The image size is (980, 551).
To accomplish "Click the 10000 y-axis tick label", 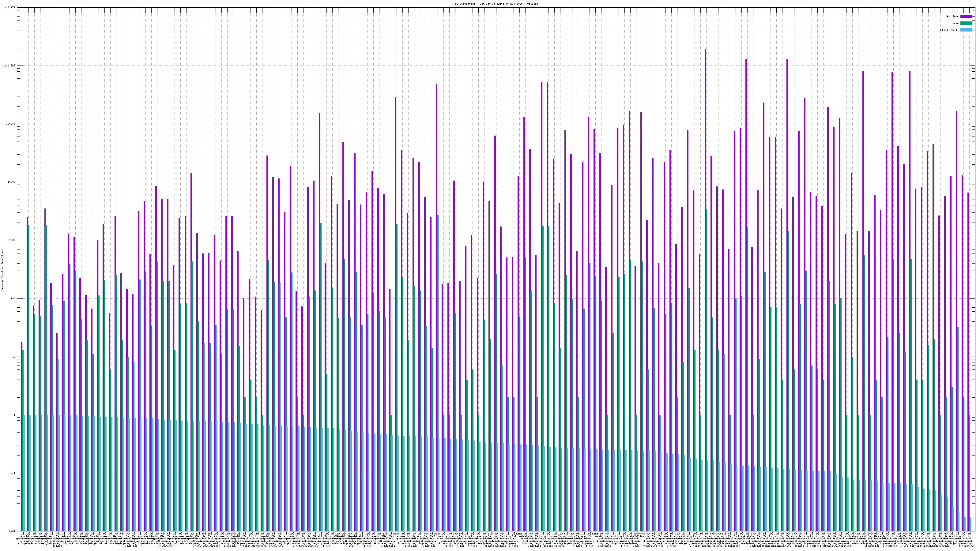I will 11,182.
